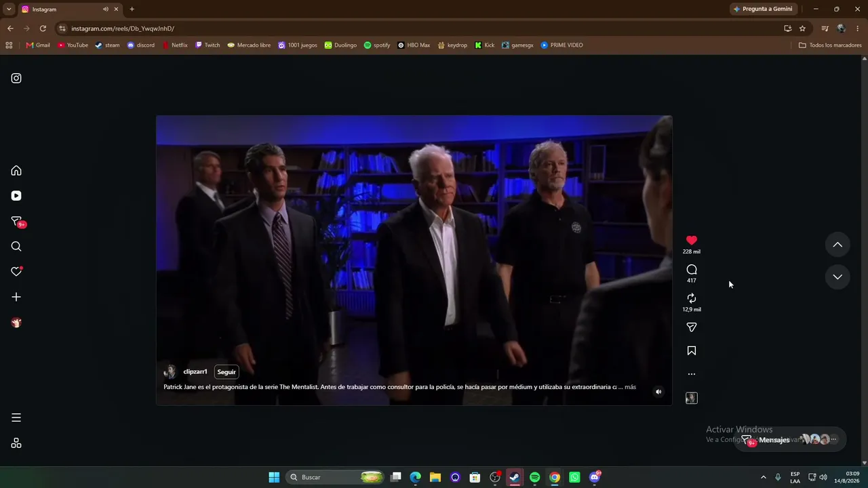Viewport: 868px width, 488px height.
Task: Save the reel with bookmark icon
Action: 692,351
